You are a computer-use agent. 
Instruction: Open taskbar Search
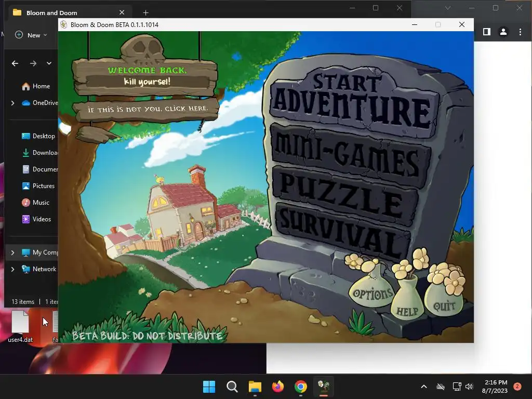coord(232,387)
